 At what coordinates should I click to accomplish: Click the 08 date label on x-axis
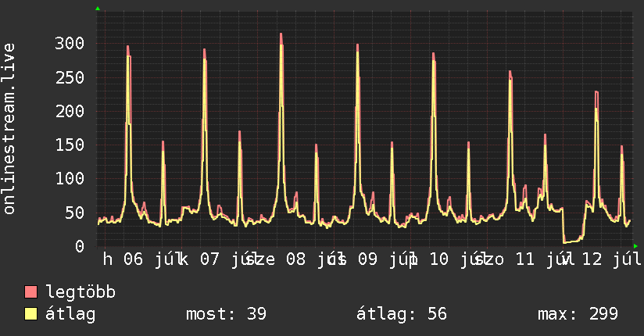[x=295, y=259]
